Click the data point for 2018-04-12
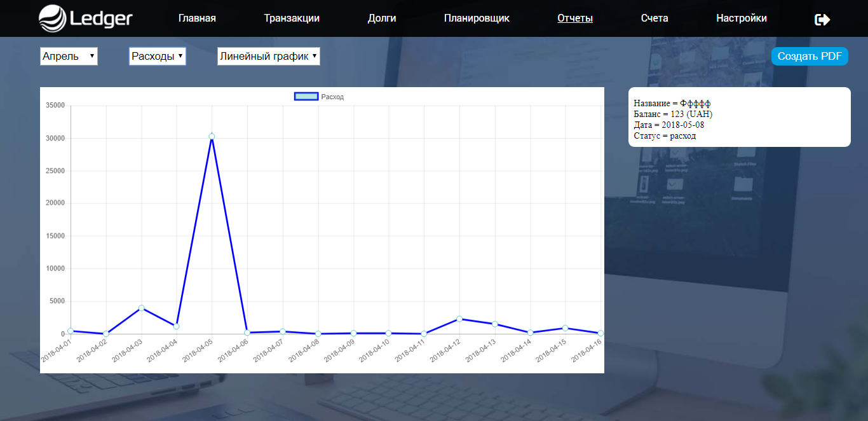868x421 pixels. [459, 319]
